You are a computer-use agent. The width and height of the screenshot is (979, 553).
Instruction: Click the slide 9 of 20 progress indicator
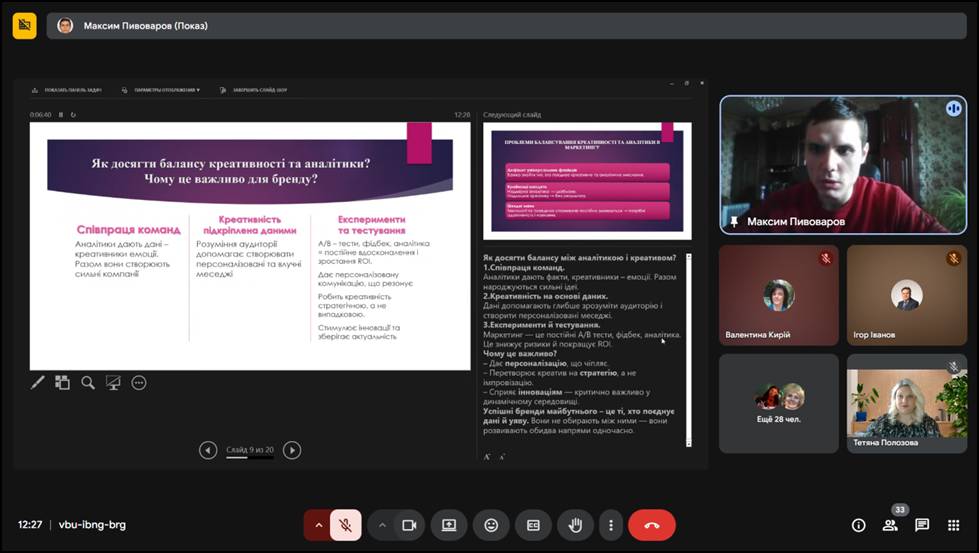tap(249, 450)
